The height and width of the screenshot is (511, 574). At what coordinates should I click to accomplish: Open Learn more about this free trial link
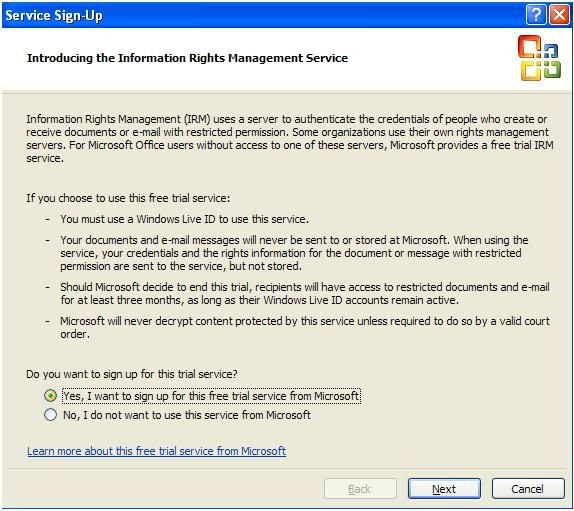coord(156,451)
